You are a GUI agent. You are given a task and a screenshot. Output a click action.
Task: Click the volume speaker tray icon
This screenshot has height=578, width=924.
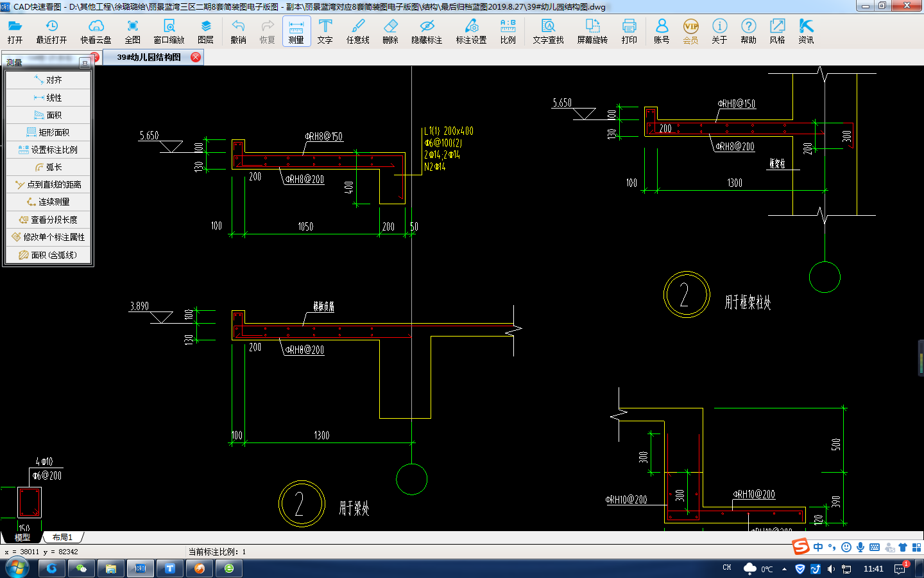click(x=831, y=569)
